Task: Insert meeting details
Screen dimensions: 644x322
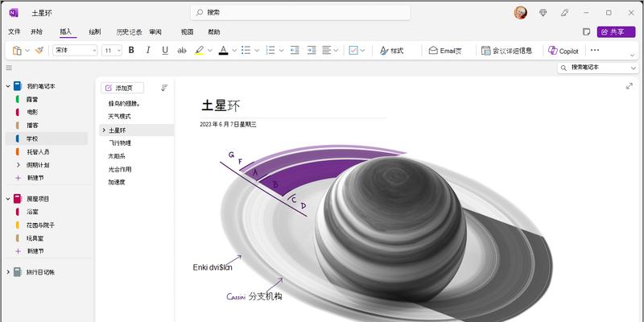Action: (x=507, y=51)
